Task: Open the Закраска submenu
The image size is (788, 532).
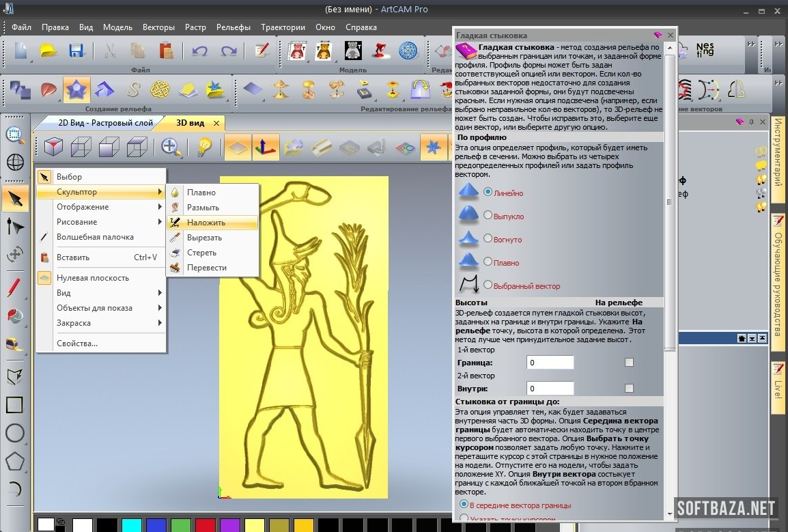Action: [100, 323]
